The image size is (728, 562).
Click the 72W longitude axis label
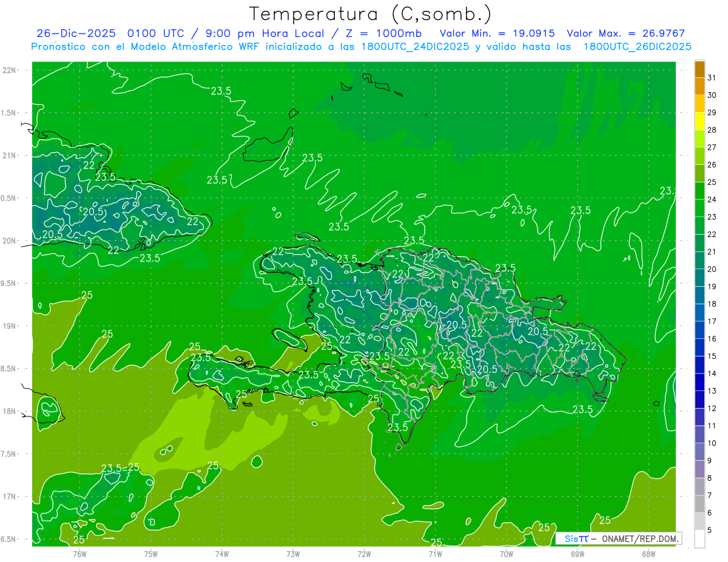(364, 554)
